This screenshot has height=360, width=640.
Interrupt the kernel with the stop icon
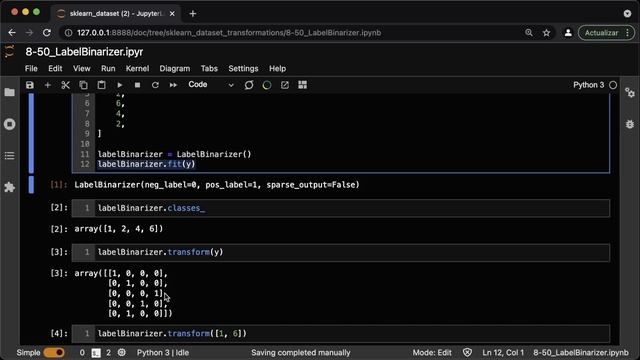138,85
